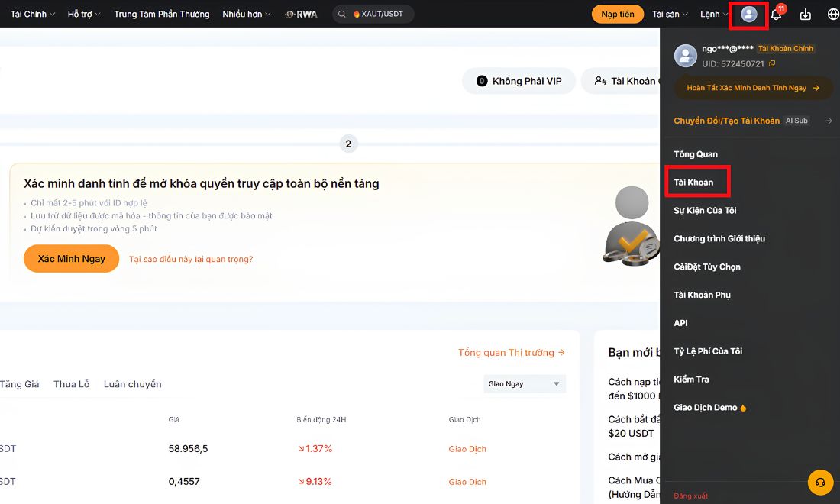
Task: Click the XAUT/USDT search field
Action: click(373, 14)
